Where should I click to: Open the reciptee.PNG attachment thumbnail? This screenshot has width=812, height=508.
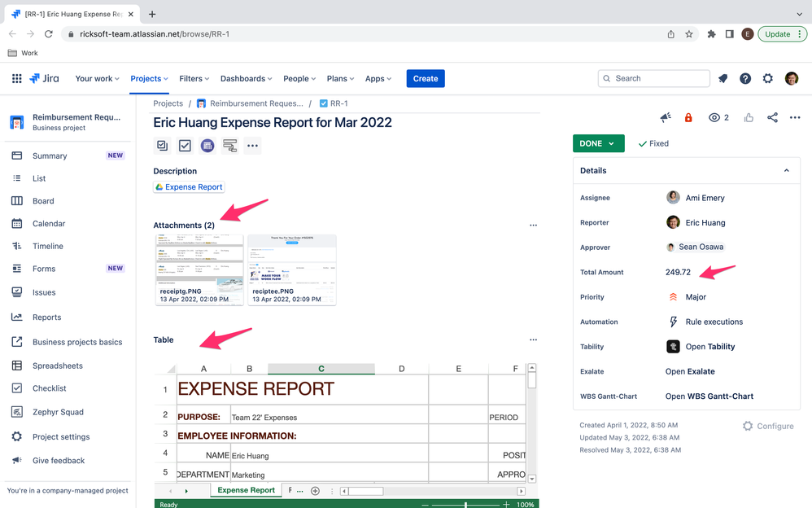point(292,270)
